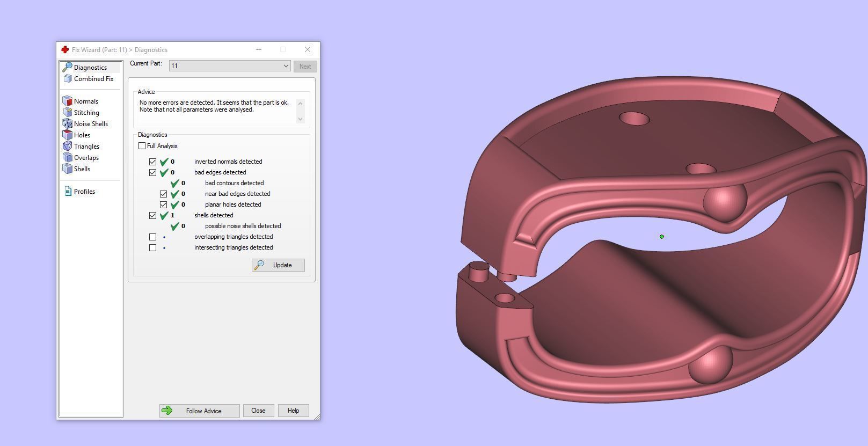Click the magnifier icon on Update button
868x446 pixels.
click(x=259, y=265)
